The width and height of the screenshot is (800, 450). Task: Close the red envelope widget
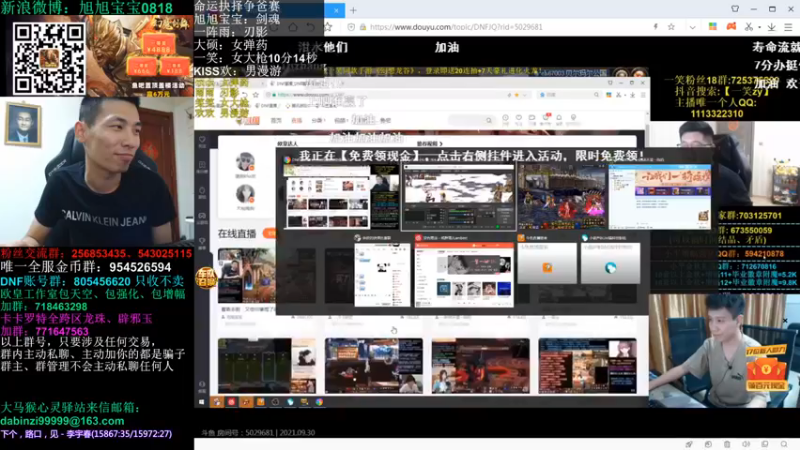tap(785, 321)
